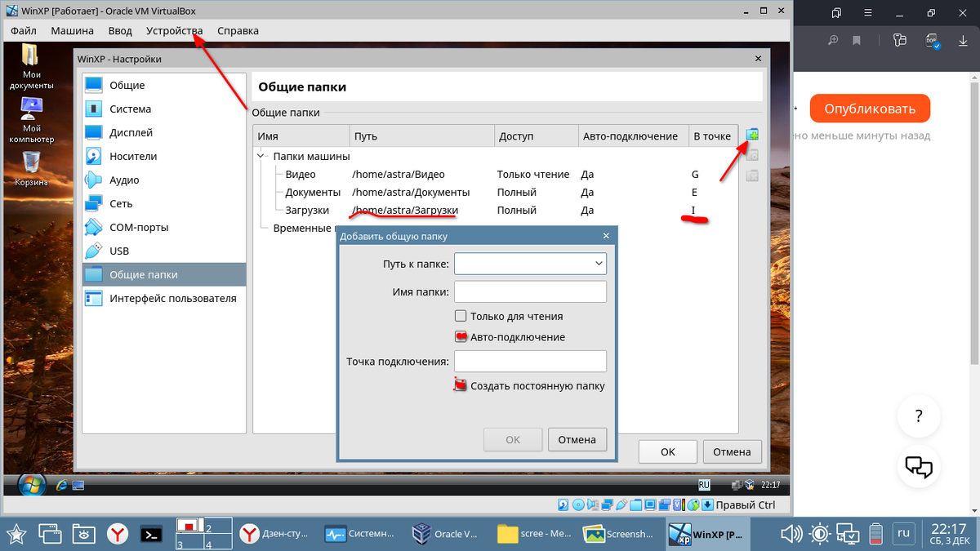The width and height of the screenshot is (980, 551).
Task: Click the Путь column header
Action: pos(421,136)
